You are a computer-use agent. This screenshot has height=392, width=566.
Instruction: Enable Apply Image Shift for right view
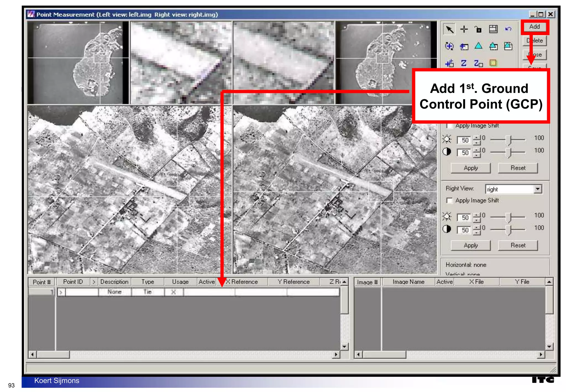[x=450, y=200]
